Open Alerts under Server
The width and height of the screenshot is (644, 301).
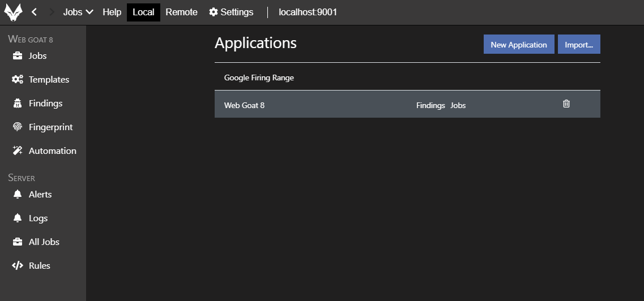40,195
